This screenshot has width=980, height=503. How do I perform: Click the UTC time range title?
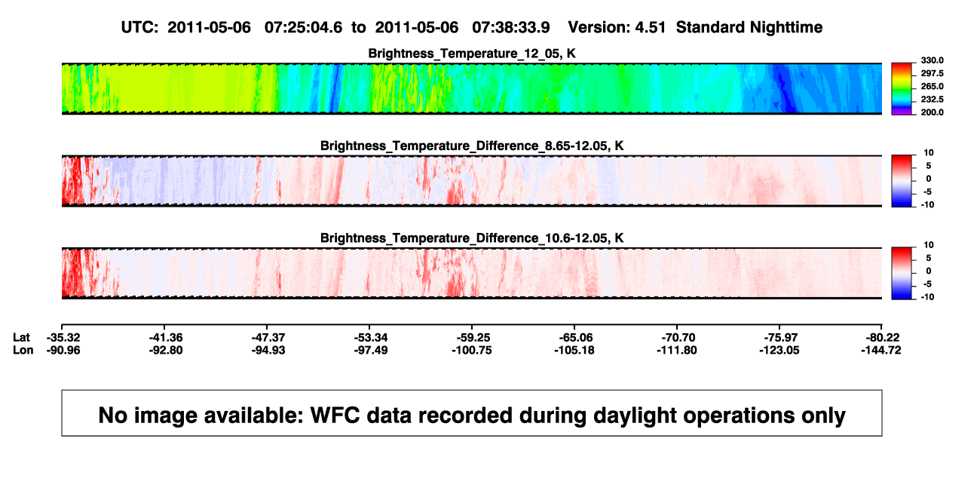(471, 27)
